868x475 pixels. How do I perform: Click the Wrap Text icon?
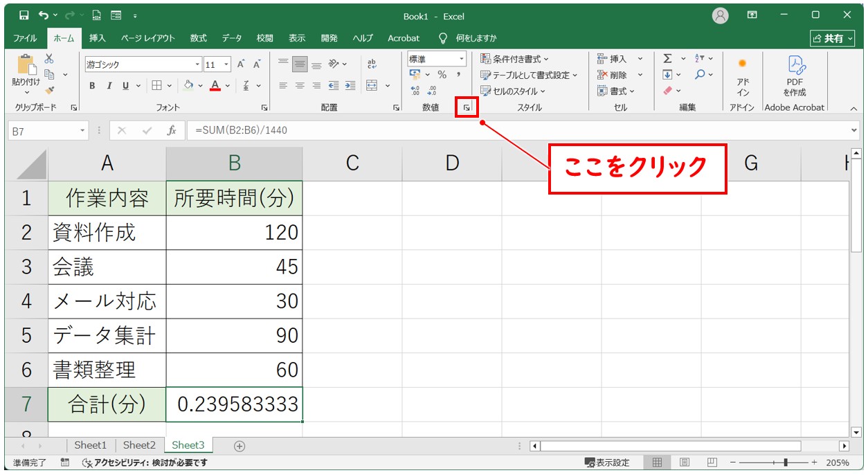(372, 64)
